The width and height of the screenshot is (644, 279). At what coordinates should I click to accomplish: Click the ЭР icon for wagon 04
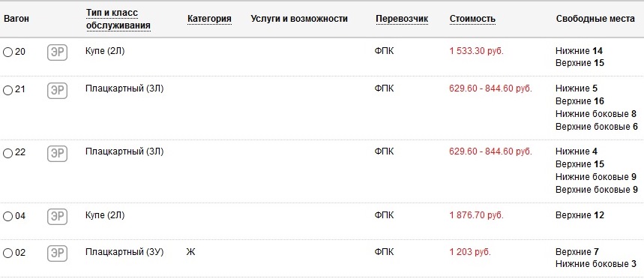(x=57, y=217)
